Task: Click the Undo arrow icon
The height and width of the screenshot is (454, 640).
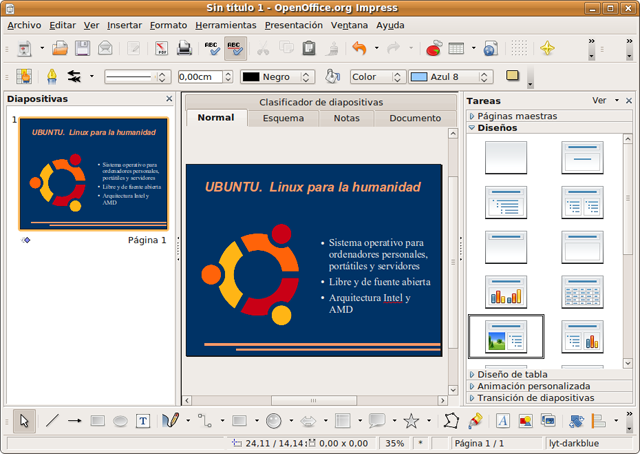Action: click(x=359, y=48)
